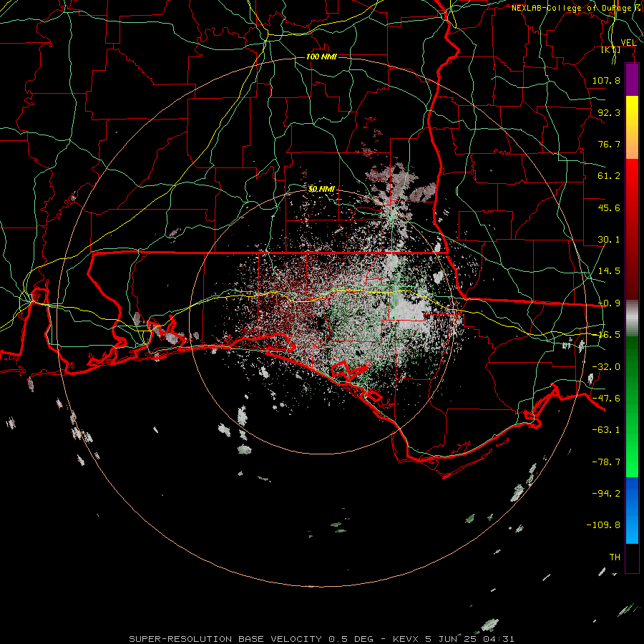This screenshot has height=644, width=644.
Task: Select the 76.7 velocity scale value
Action: 609,144
